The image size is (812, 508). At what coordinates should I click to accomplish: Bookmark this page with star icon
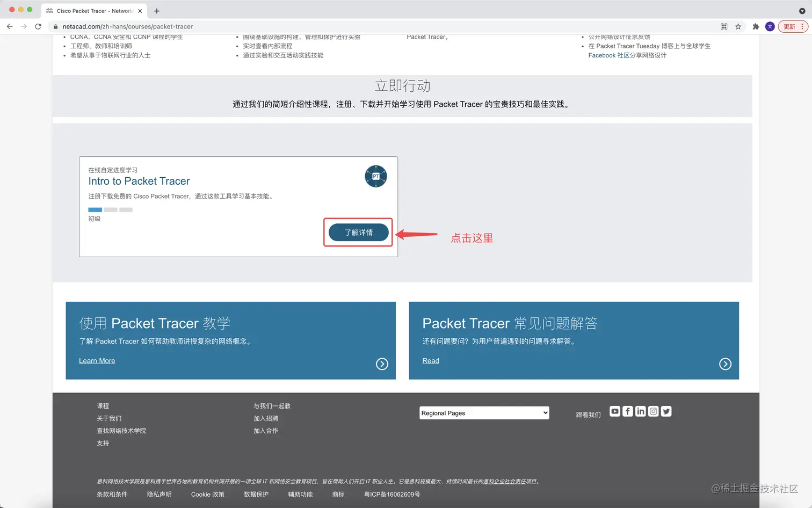click(x=738, y=26)
